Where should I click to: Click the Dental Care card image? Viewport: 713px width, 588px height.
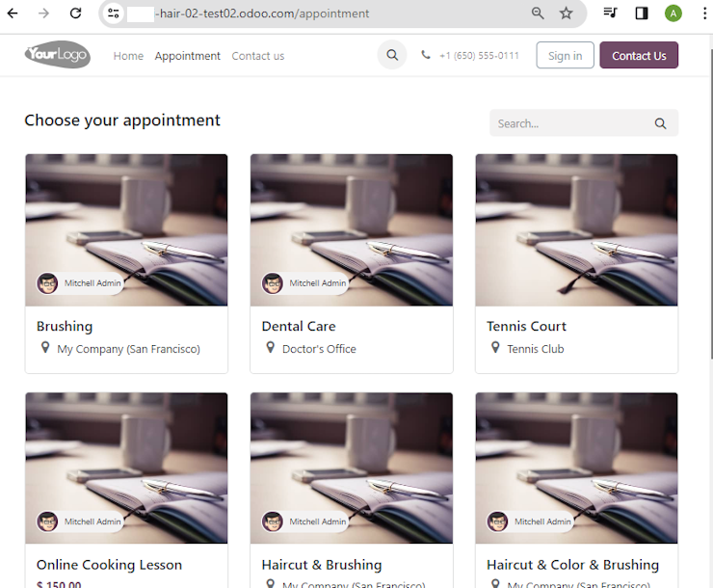click(x=352, y=229)
